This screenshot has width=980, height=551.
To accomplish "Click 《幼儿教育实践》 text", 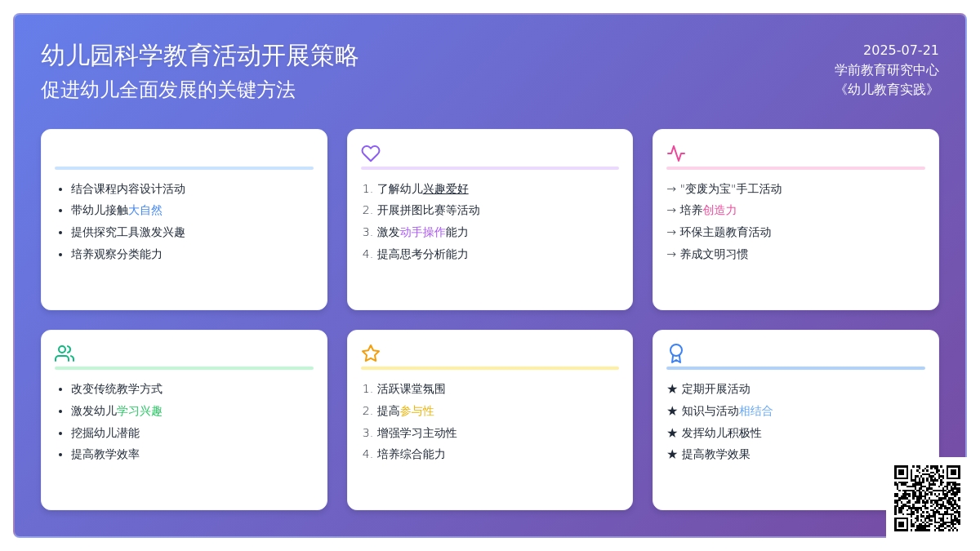I will pos(887,90).
